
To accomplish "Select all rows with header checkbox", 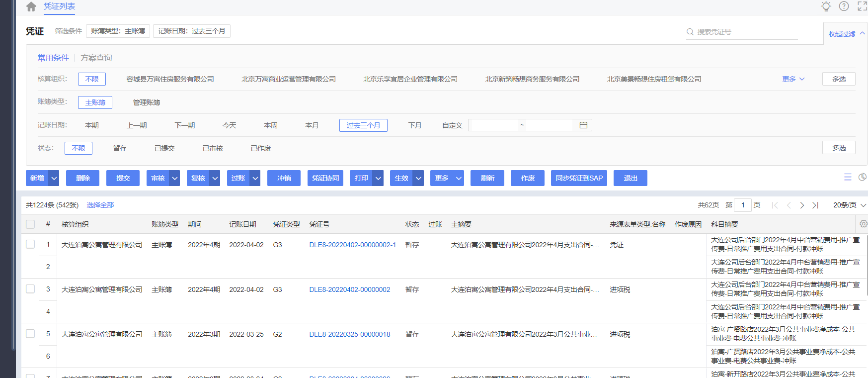I will 30,224.
